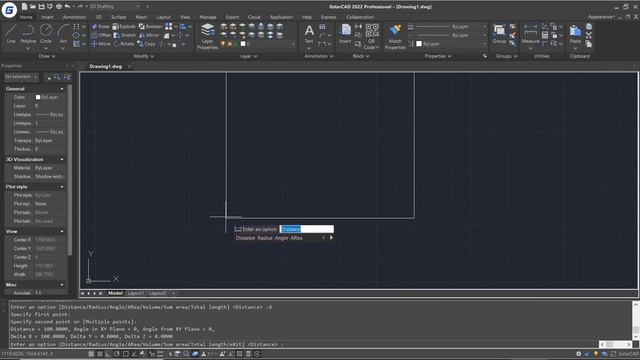Choose the ARea option in prompt

pyautogui.click(x=296, y=238)
